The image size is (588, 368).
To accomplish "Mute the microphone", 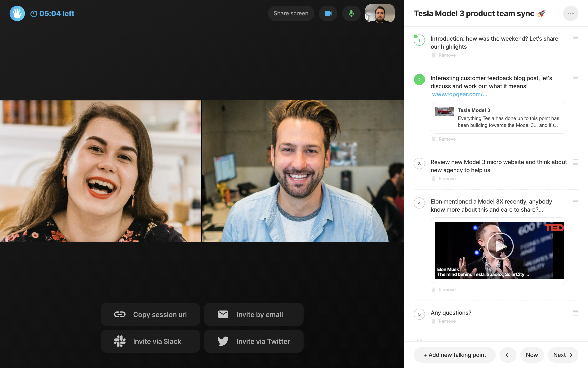I will tap(351, 13).
